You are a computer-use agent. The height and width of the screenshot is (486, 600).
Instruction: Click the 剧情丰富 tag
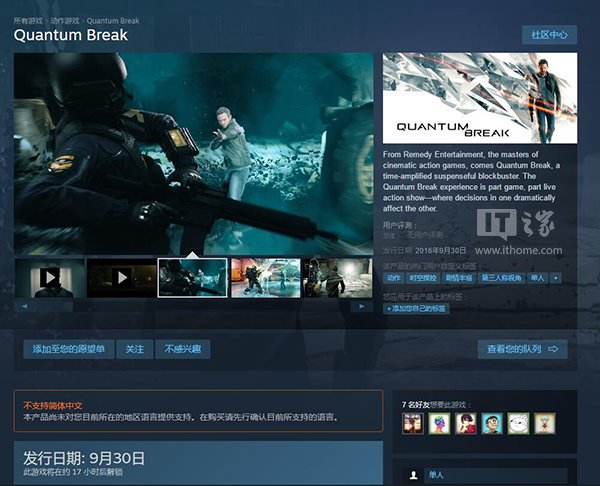(x=458, y=278)
